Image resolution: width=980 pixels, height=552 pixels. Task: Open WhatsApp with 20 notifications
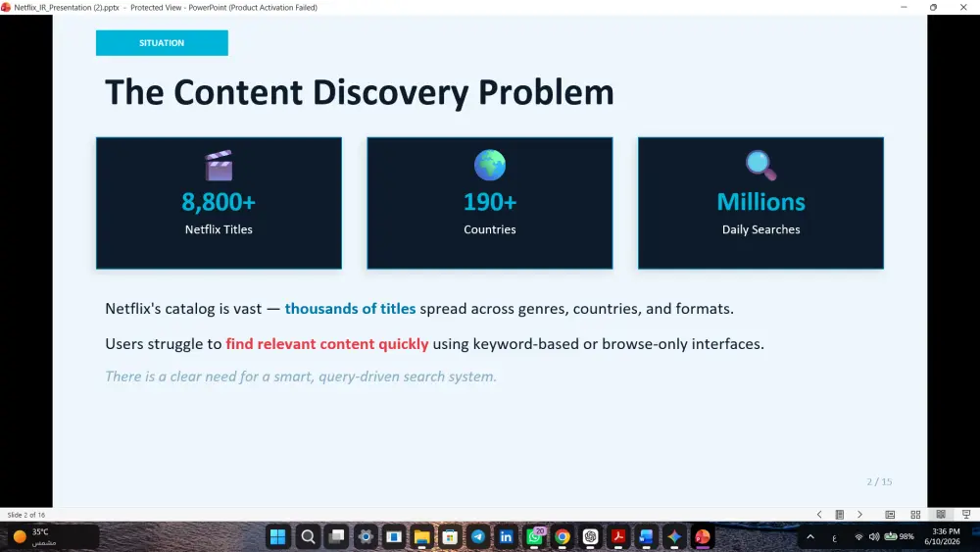535,536
